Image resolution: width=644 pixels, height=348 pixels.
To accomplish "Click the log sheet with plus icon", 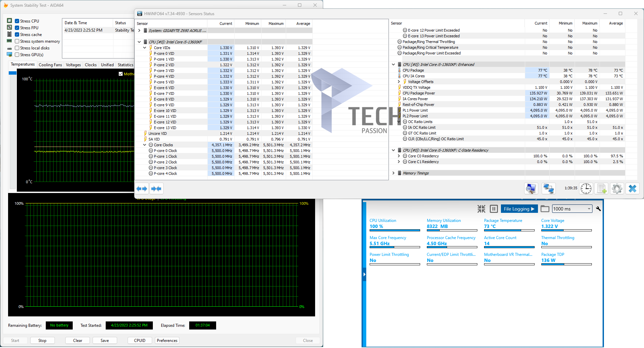I will pyautogui.click(x=602, y=189).
